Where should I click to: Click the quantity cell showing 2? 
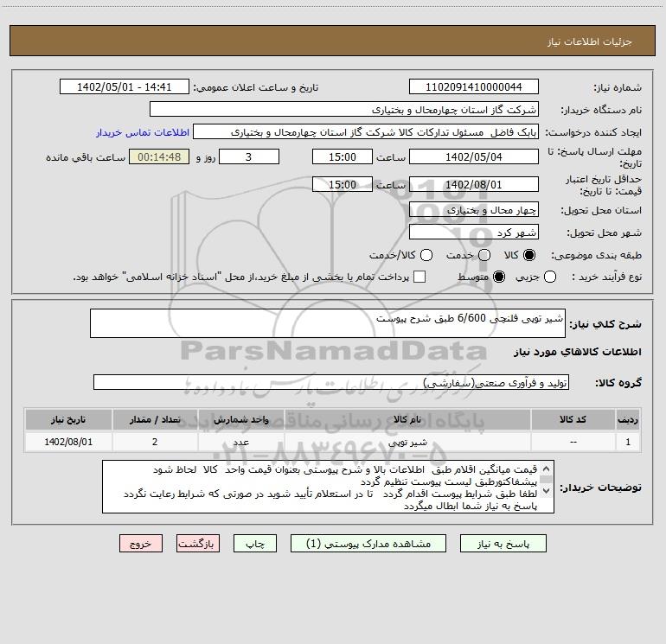[x=155, y=442]
